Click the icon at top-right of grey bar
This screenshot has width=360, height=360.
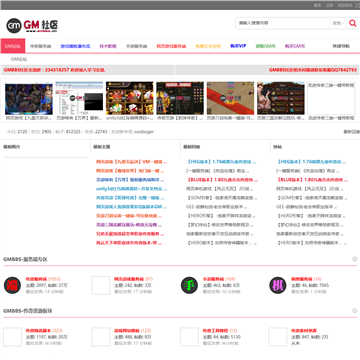358,5
